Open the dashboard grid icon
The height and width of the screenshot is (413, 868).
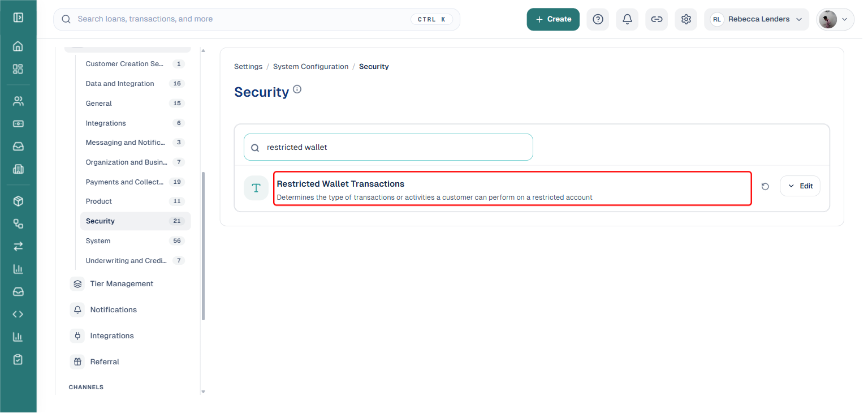18,69
